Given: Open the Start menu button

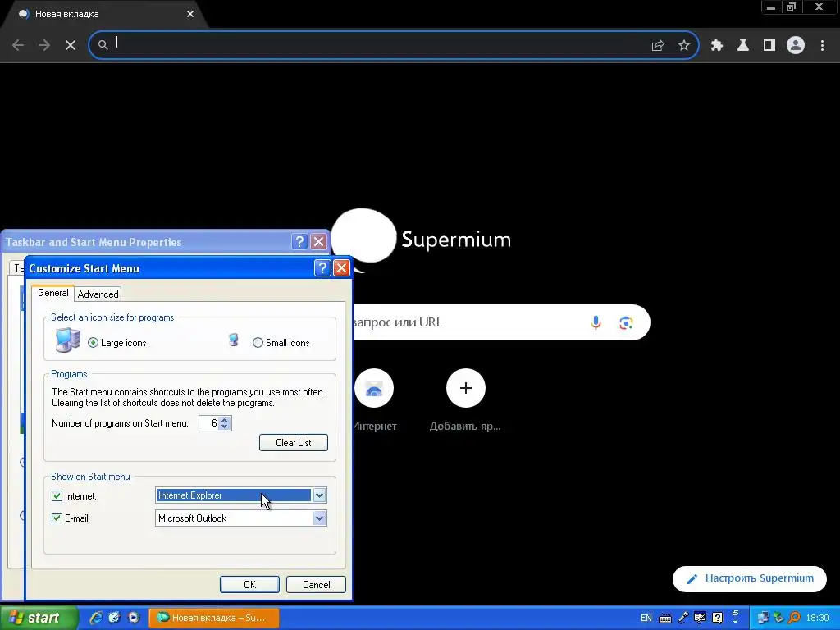Looking at the screenshot, I should click(x=39, y=618).
